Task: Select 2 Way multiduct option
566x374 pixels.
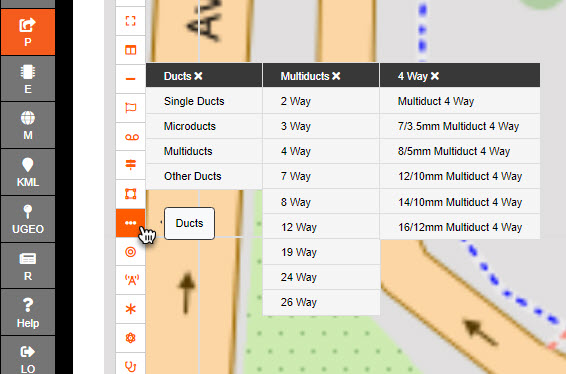Action: coord(321,101)
